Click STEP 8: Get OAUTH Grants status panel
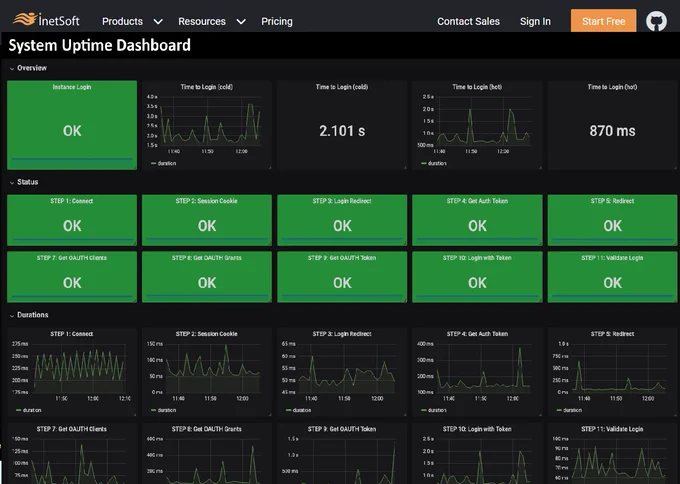The height and width of the screenshot is (484, 680). (x=207, y=277)
